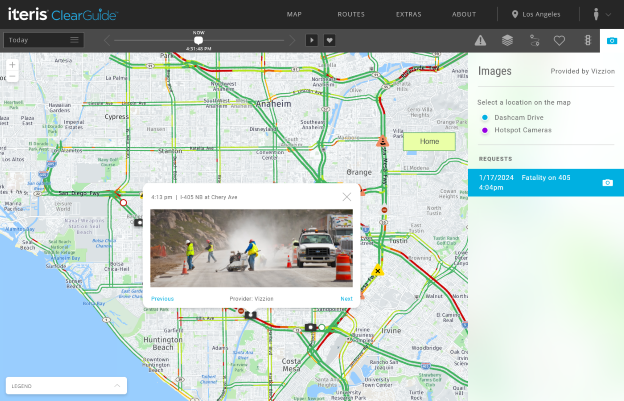Open the alerts warning triangle icon
Screen dimensions: 624x401
pyautogui.click(x=480, y=40)
